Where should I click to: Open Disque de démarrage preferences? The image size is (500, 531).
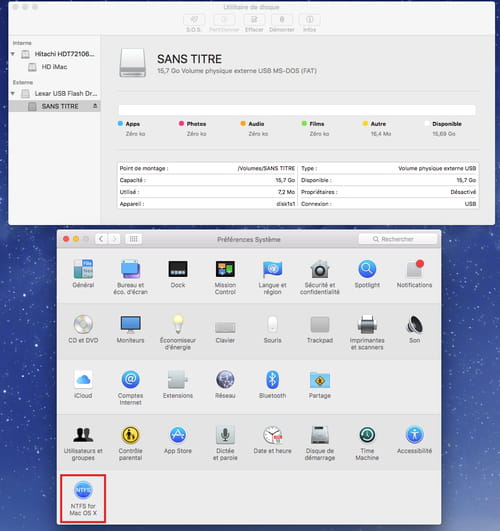click(x=319, y=443)
